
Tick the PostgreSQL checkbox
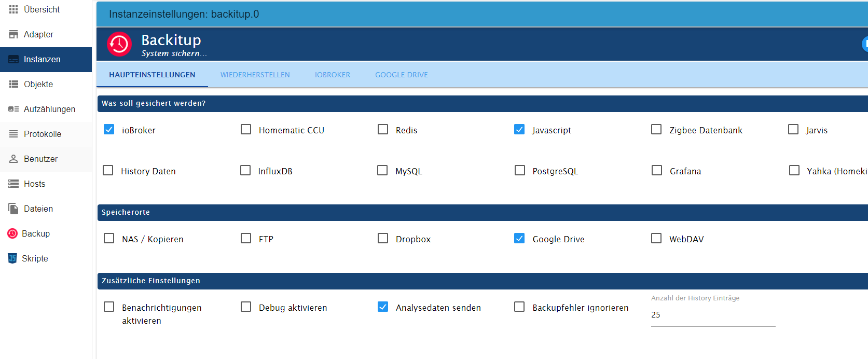tap(520, 170)
